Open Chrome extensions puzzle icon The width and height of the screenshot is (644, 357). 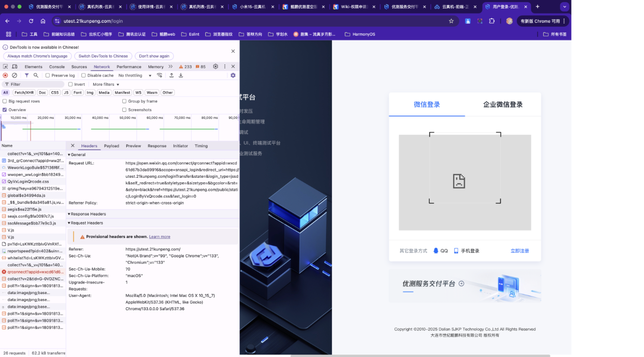click(x=492, y=21)
